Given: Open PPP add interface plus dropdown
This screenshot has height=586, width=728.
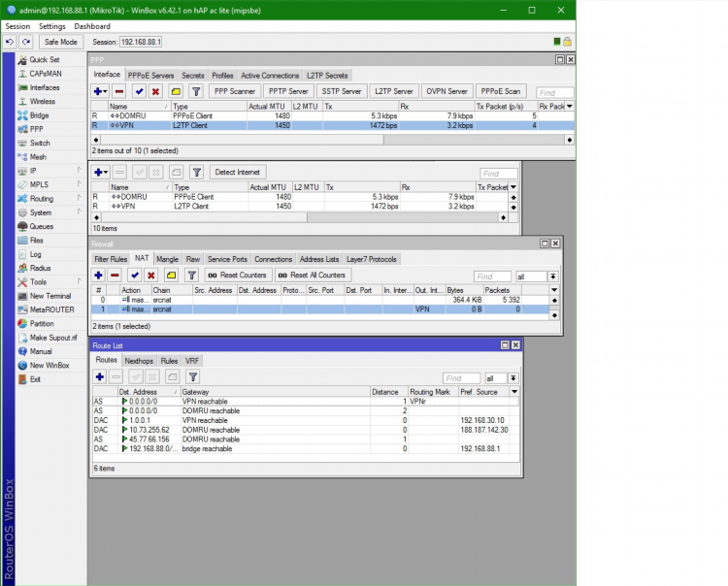Looking at the screenshot, I should click(101, 91).
